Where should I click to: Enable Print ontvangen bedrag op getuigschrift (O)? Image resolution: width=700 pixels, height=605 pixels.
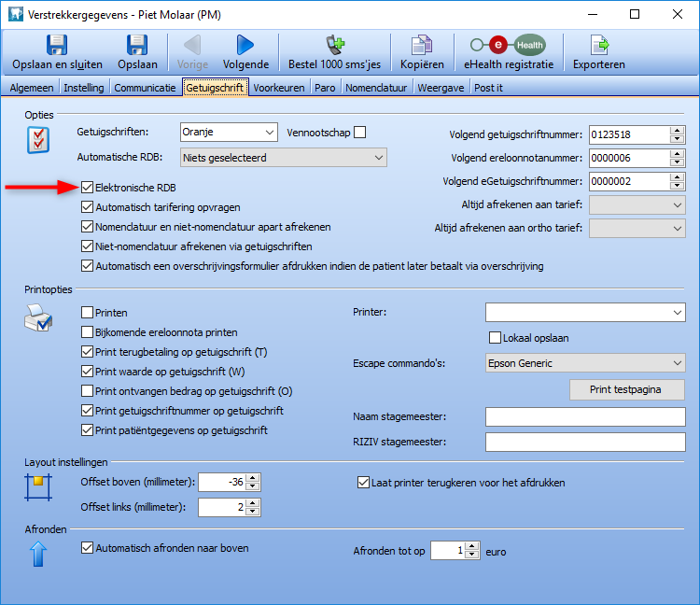[x=88, y=390]
